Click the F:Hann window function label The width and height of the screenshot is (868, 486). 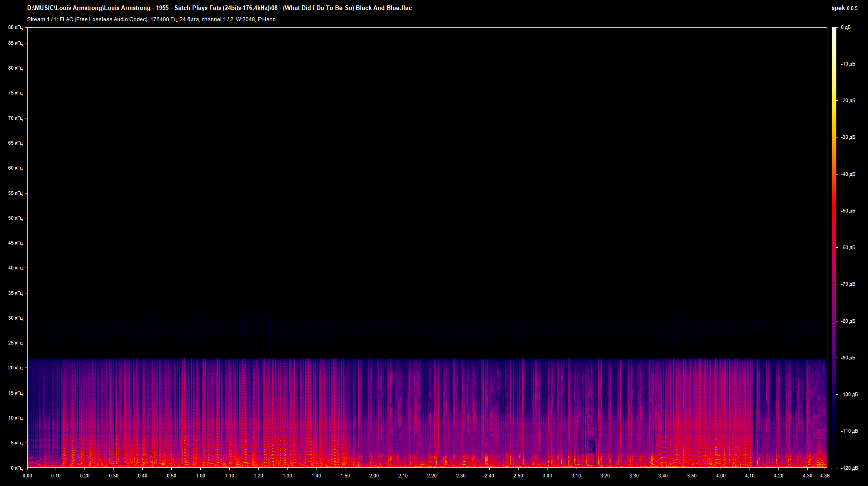point(267,19)
